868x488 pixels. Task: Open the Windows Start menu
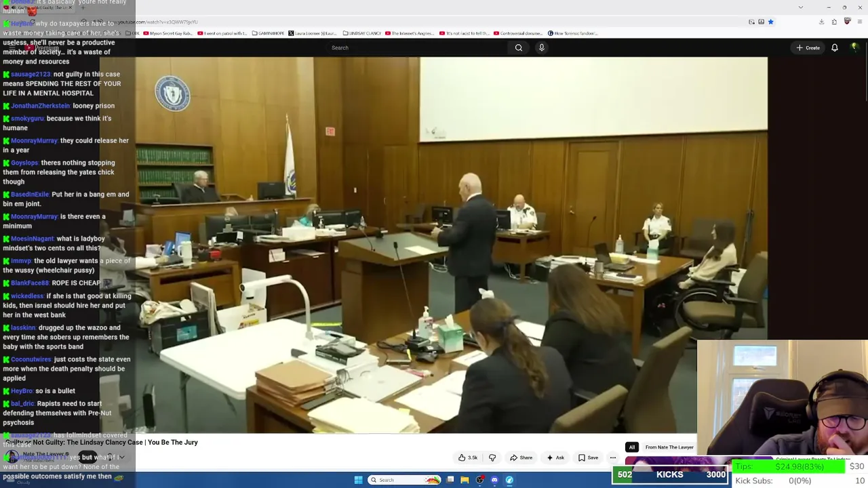(x=358, y=480)
